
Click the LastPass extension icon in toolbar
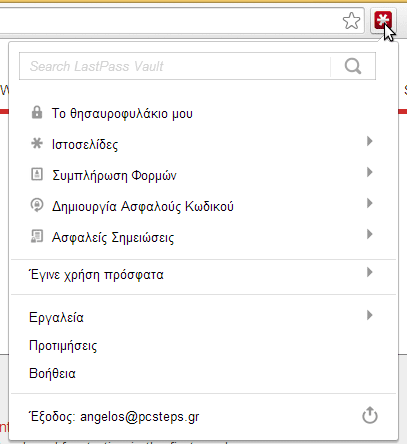click(383, 20)
